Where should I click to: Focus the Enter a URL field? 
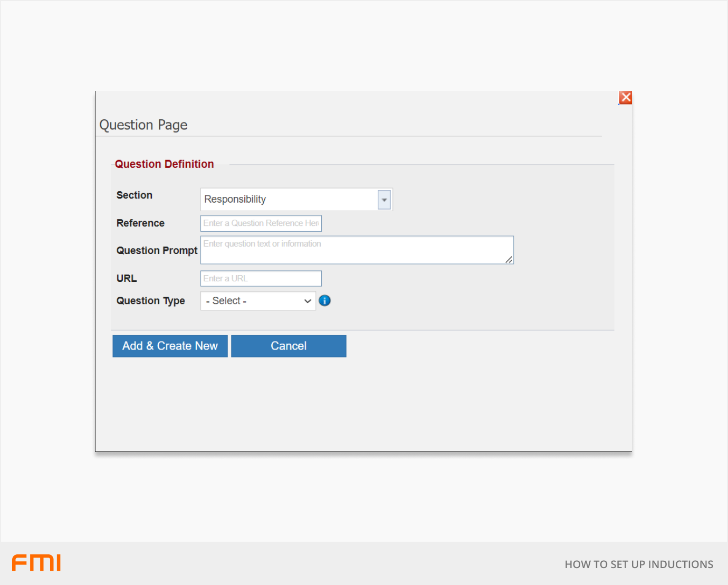point(261,278)
